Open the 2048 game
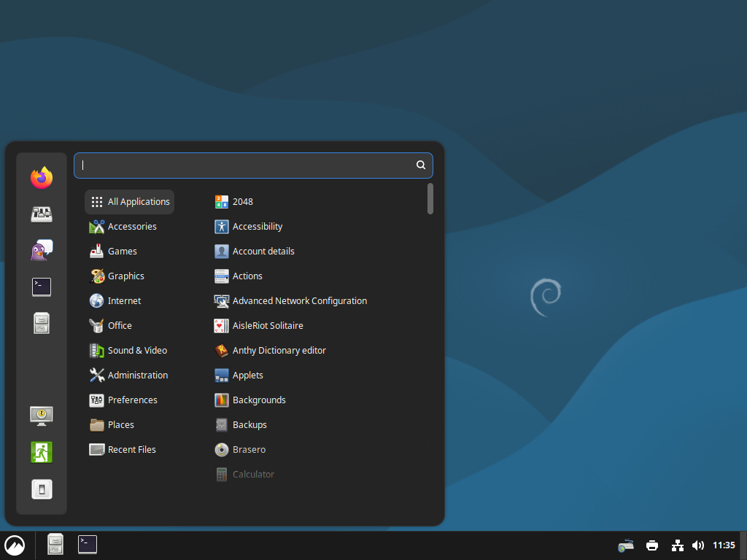Image resolution: width=747 pixels, height=560 pixels. coord(243,201)
